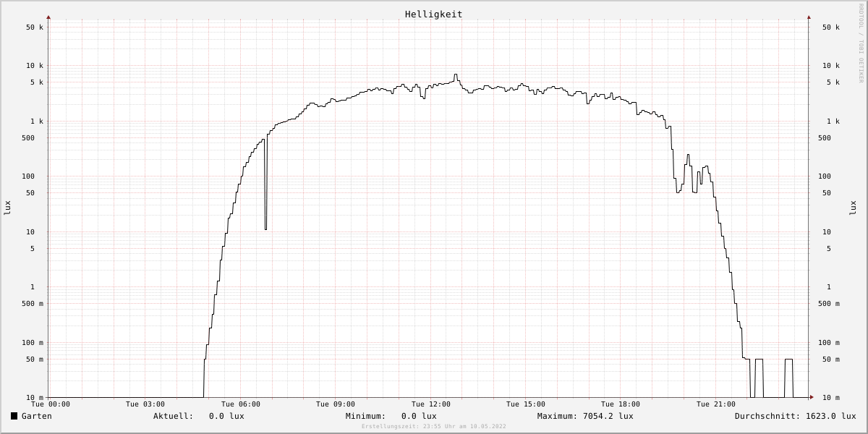Click the "100 m" label on right axis
This screenshot has height=434, width=868.
[829, 343]
